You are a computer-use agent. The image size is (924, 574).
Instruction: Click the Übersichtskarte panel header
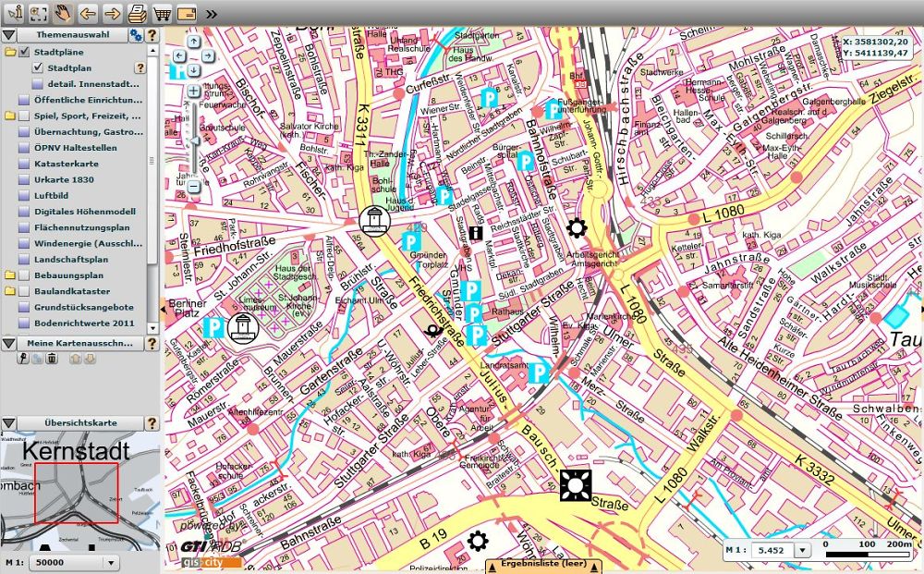[80, 423]
